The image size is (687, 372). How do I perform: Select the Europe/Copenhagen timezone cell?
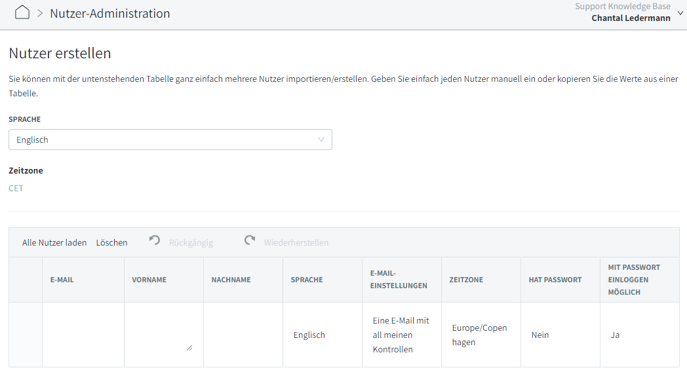coord(481,335)
